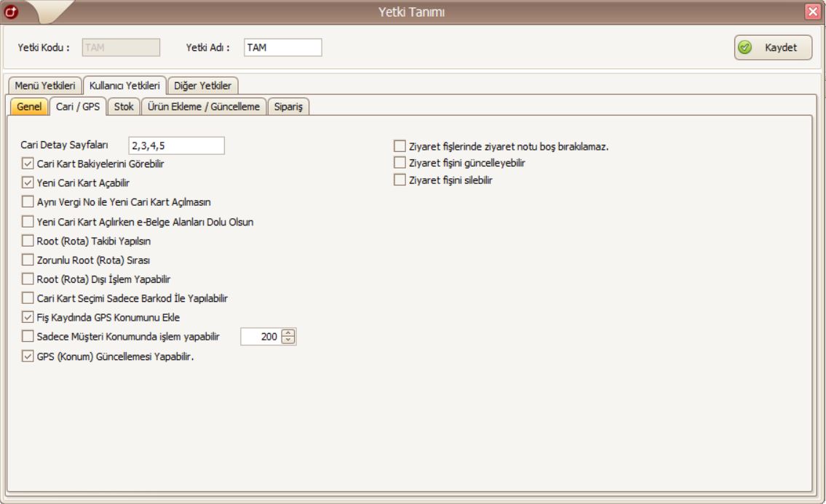This screenshot has width=826, height=504.
Task: Toggle Fiş Kaydında GPS Konumunu Ekle
Action: click(x=28, y=317)
